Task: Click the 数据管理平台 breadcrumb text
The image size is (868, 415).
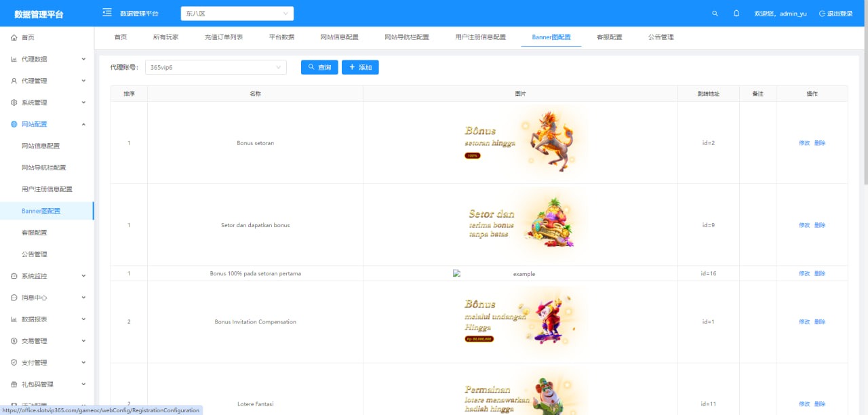Action: coord(139,14)
